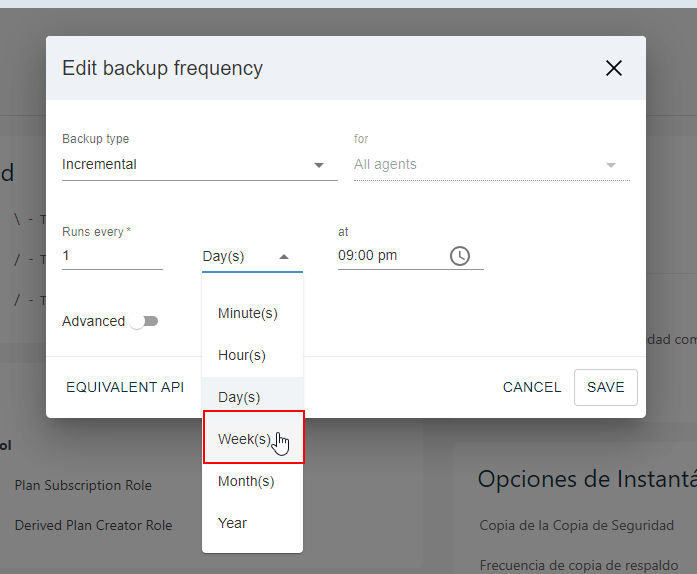
Task: Select the Year option
Action: [x=233, y=523]
